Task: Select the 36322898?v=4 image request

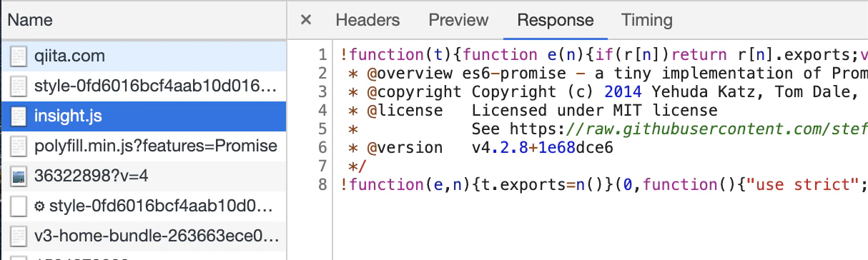Action: pyautogui.click(x=143, y=176)
